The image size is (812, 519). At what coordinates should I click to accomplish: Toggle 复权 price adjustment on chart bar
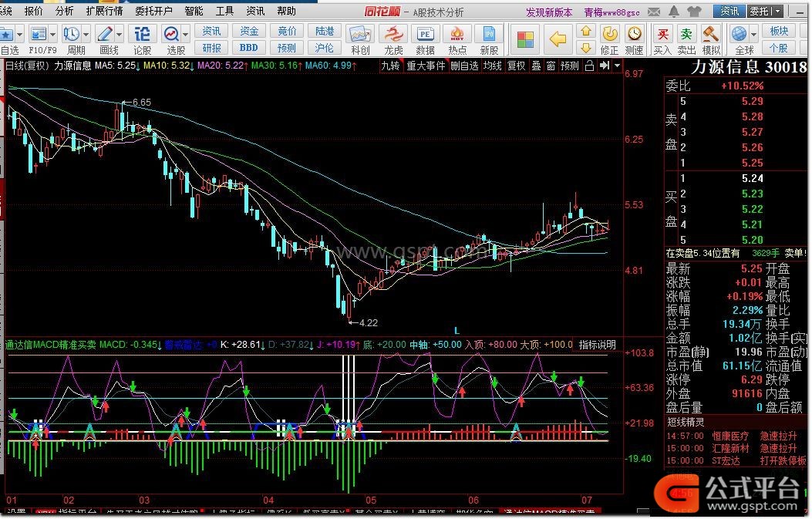(517, 66)
